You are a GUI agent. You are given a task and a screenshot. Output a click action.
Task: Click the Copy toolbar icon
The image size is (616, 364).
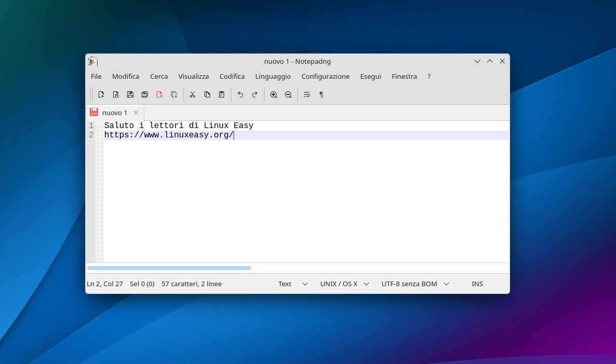[x=207, y=95]
